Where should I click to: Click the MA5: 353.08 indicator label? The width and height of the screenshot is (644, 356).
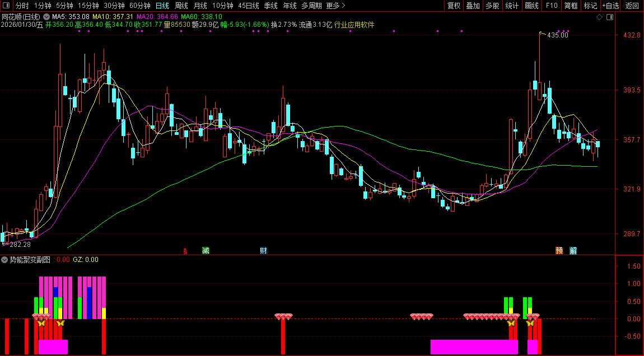(x=71, y=17)
